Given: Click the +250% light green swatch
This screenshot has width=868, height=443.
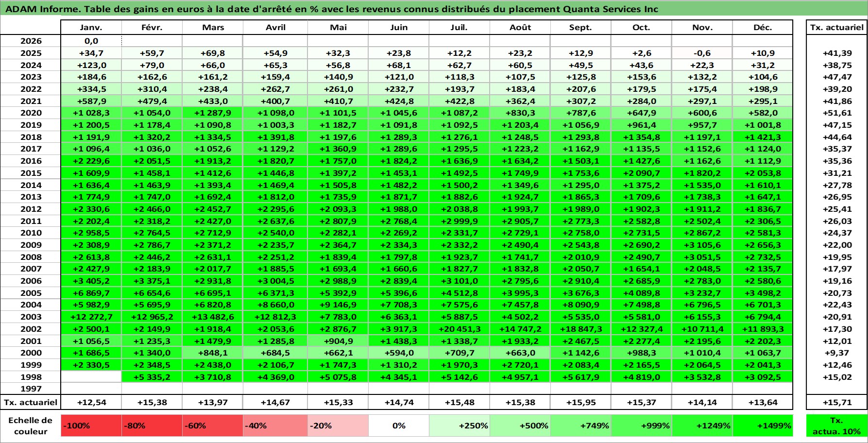Looking at the screenshot, I should point(460,426).
